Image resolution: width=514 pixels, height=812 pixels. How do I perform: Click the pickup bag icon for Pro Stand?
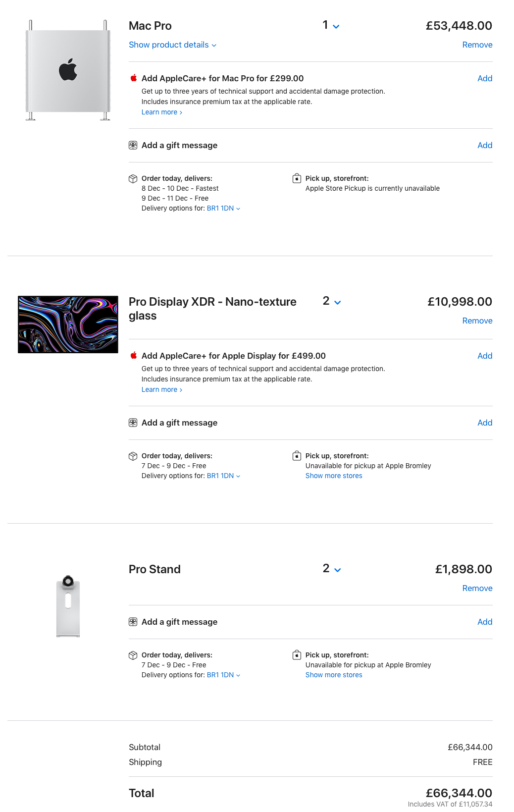(x=297, y=654)
